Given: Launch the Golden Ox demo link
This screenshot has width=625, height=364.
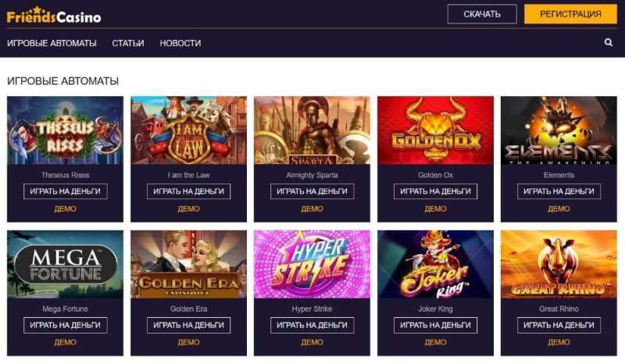Looking at the screenshot, I should tap(435, 209).
